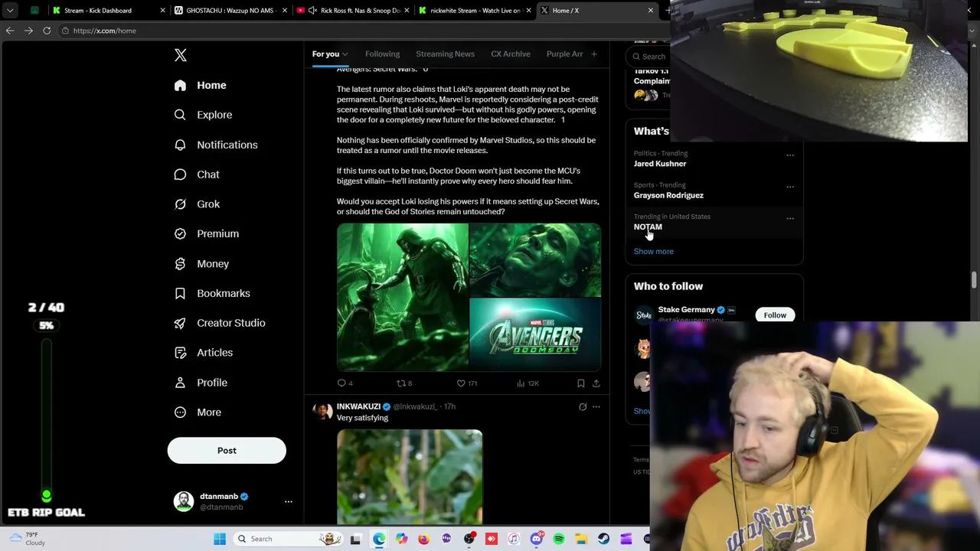Expand the For you timeline chevron

coord(345,54)
